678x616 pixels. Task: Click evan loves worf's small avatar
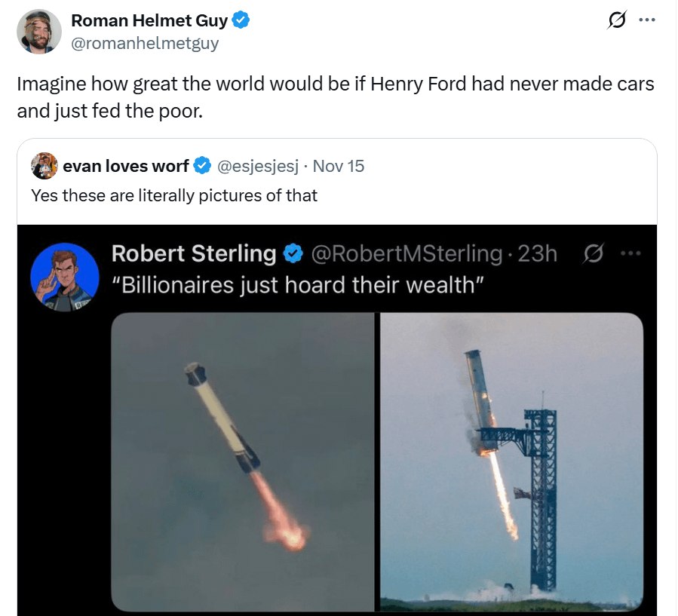point(44,166)
